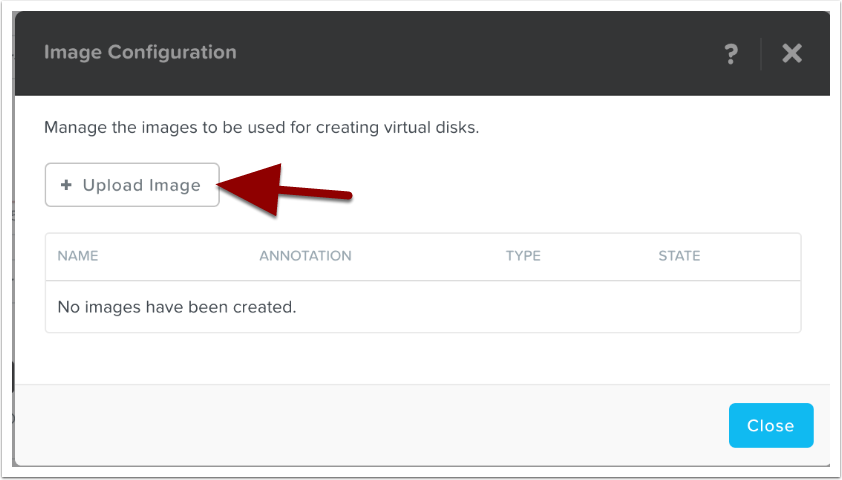Click the Image Configuration dialog title
The width and height of the screenshot is (842, 480).
pos(140,52)
